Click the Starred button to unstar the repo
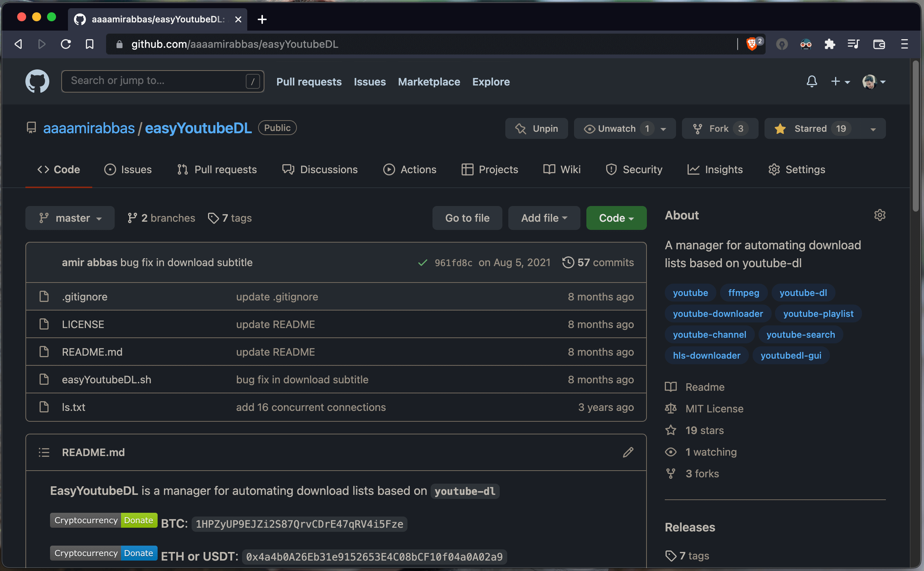Screen dimensions: 924x571 click(811, 128)
